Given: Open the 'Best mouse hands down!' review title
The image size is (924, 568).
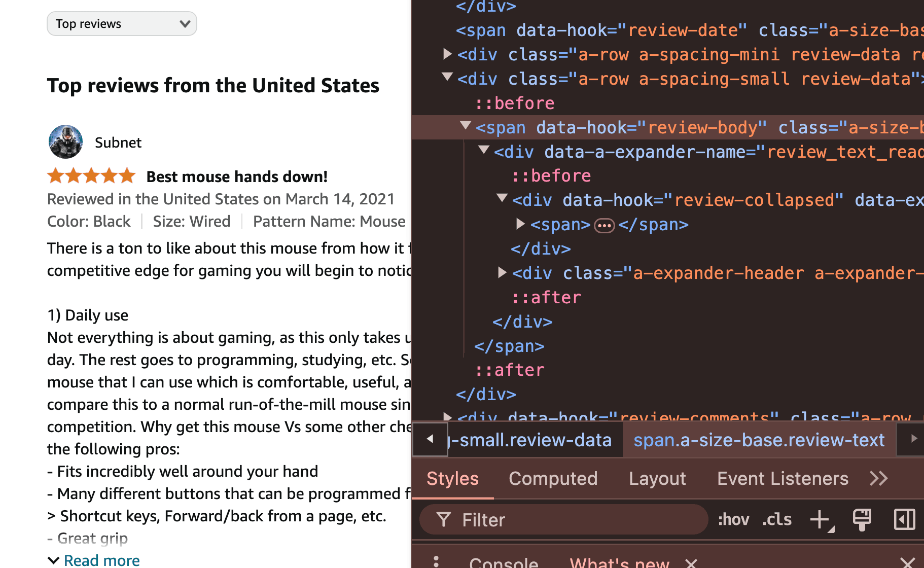Looking at the screenshot, I should click(x=237, y=176).
